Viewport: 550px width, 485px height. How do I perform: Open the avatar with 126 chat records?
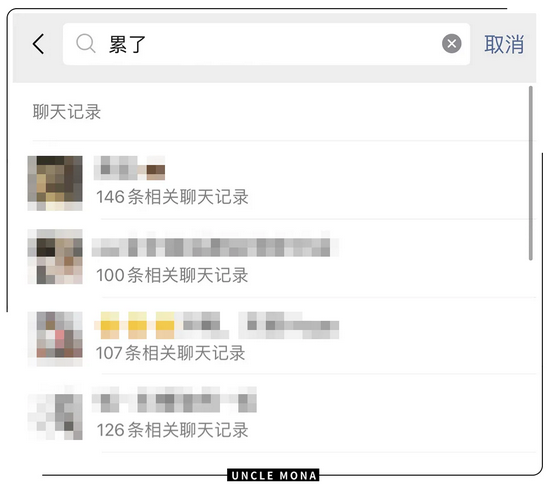coord(55,412)
